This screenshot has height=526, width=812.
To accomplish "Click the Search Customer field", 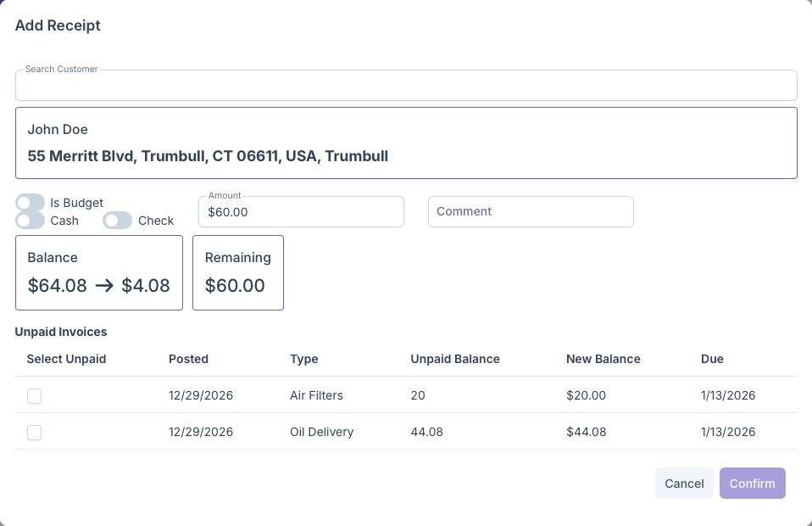I will coord(406,86).
